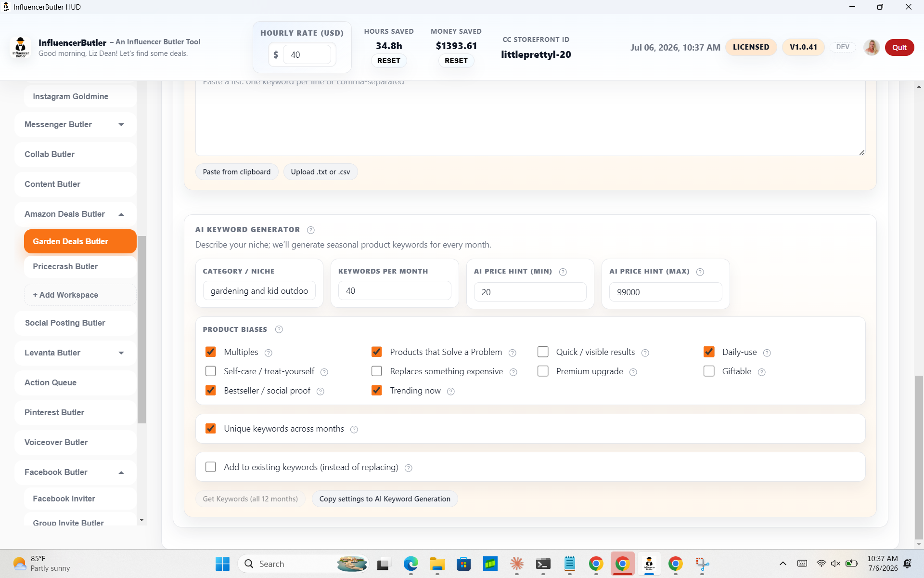The height and width of the screenshot is (578, 924).
Task: Reset the Hours Saved counter
Action: coord(389,61)
